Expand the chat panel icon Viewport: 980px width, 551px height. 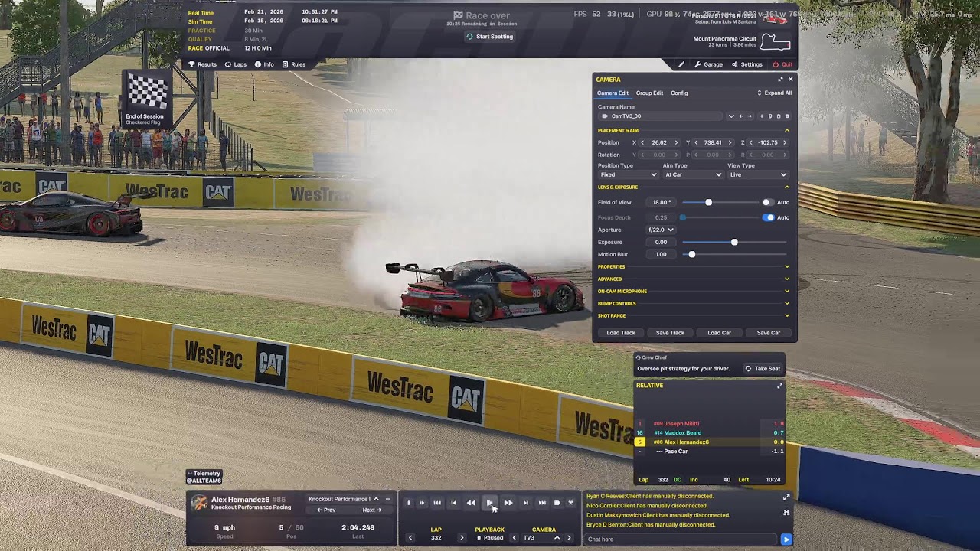(x=786, y=497)
